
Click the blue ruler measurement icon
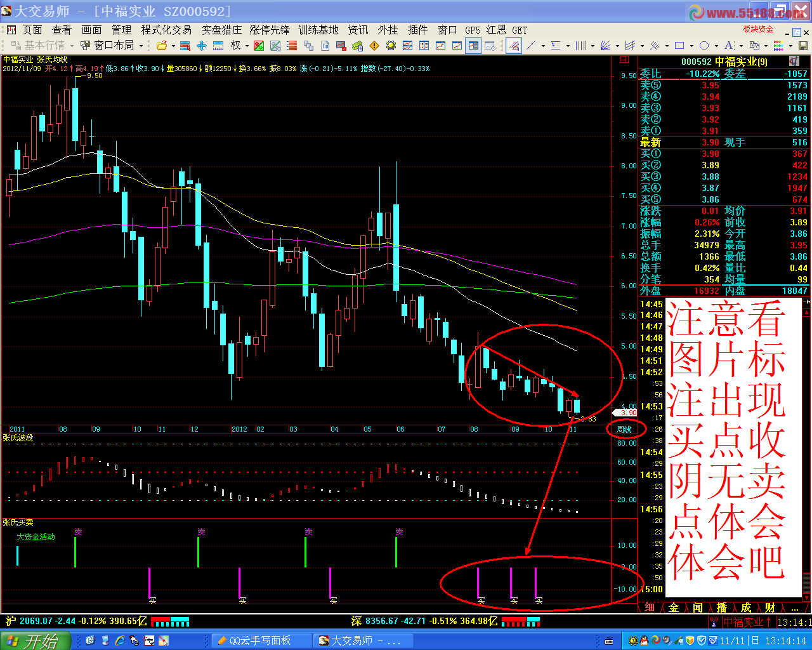pyautogui.click(x=218, y=46)
